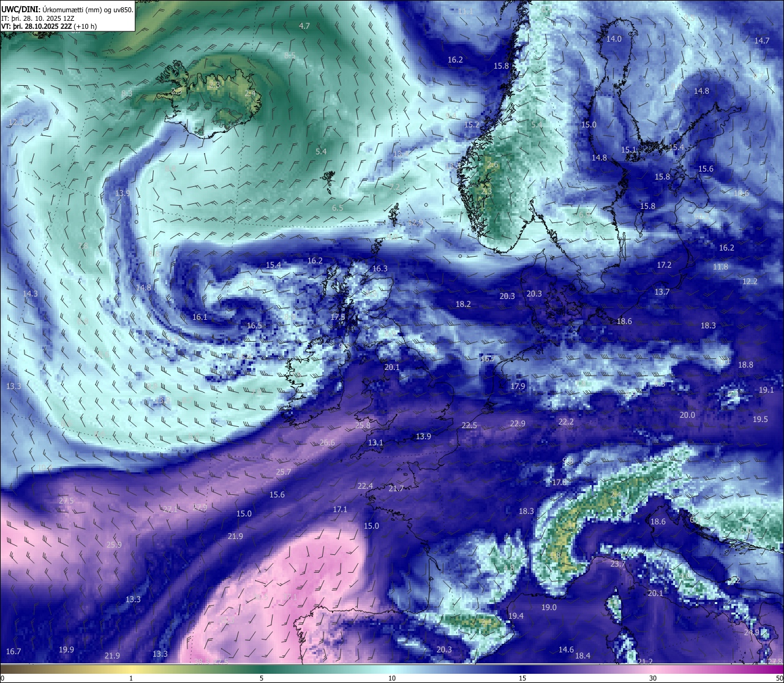Click the map value 13.1

[x=375, y=442]
